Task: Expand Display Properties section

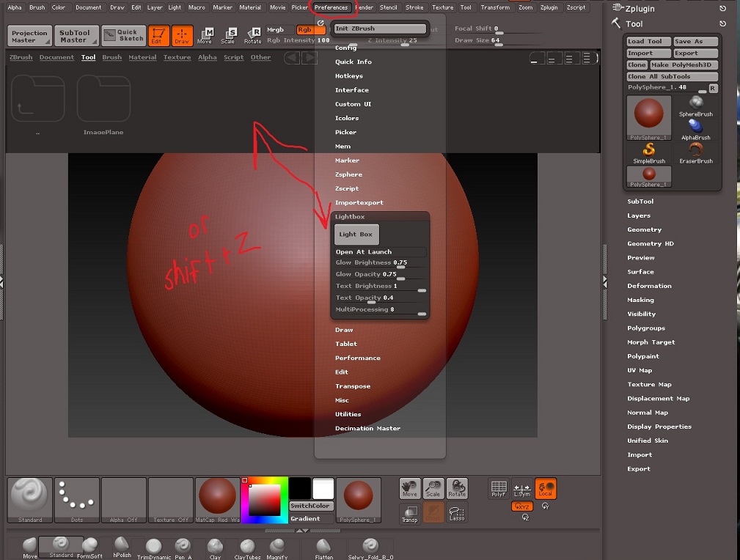Action: 659,427
